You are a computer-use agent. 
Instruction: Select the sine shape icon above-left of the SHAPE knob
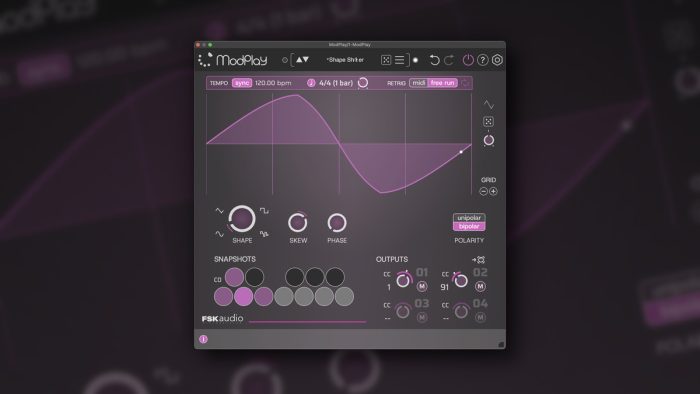(x=219, y=211)
